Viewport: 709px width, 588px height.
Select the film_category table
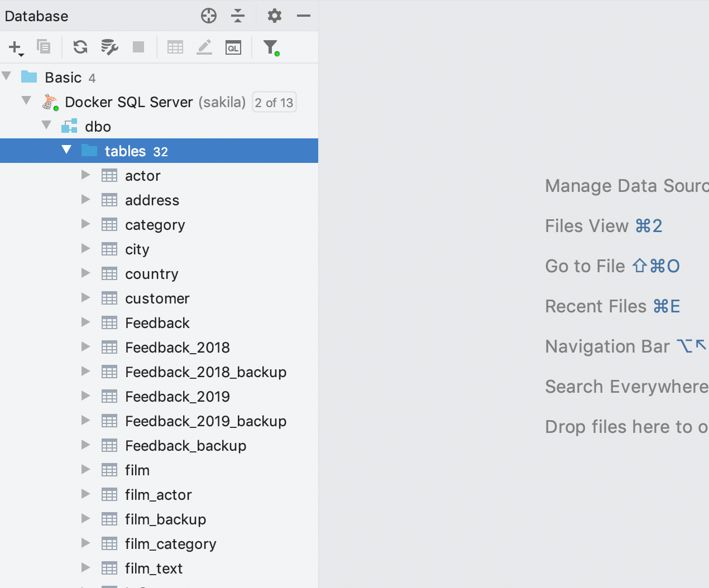[x=170, y=544]
